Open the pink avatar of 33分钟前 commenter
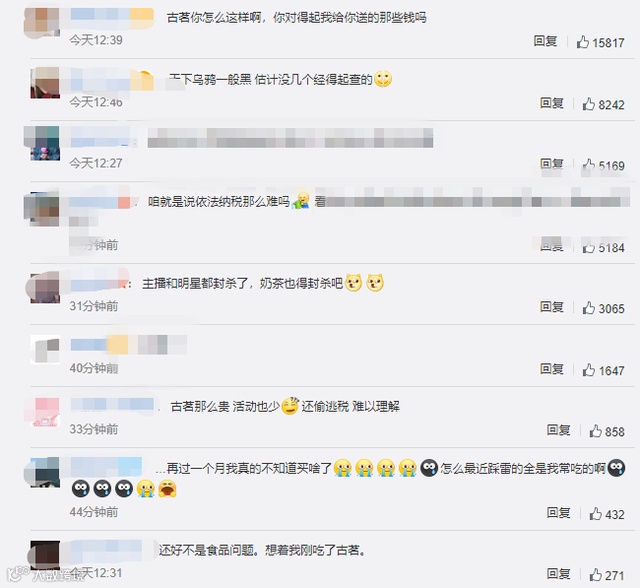The width and height of the screenshot is (640, 588). [x=45, y=412]
